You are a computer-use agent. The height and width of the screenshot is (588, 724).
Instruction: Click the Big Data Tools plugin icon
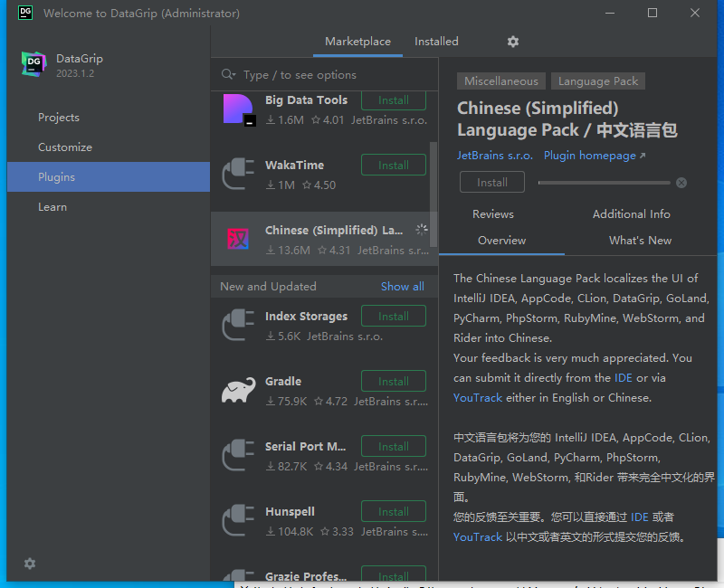tap(239, 109)
